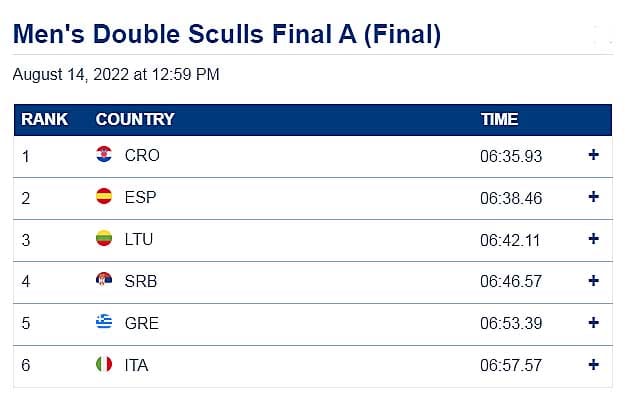Expand the CRO row details

coord(593,155)
